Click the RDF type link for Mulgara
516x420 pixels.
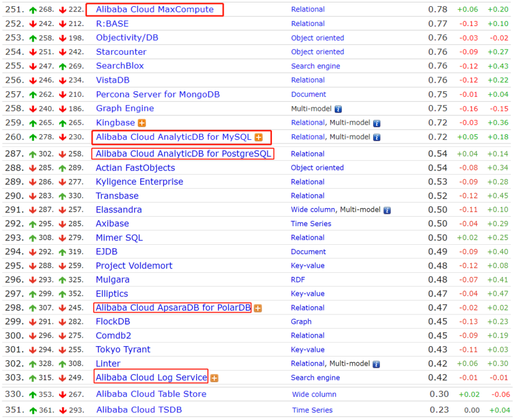(298, 280)
